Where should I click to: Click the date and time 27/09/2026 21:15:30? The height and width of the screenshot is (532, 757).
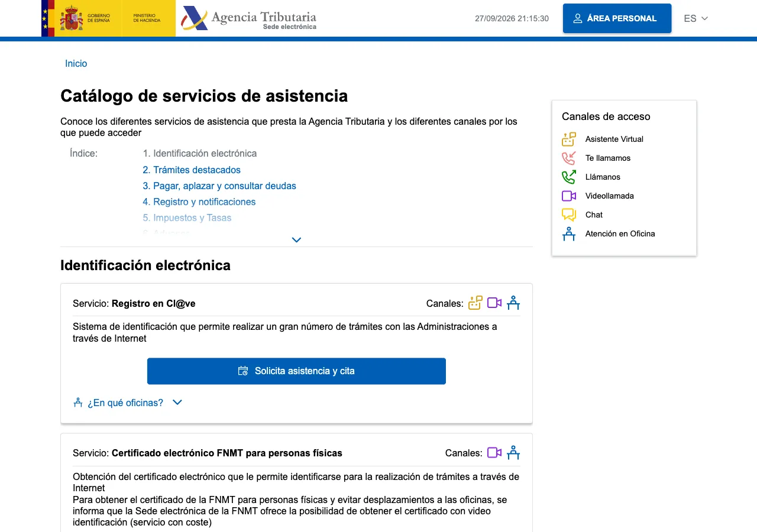[512, 19]
